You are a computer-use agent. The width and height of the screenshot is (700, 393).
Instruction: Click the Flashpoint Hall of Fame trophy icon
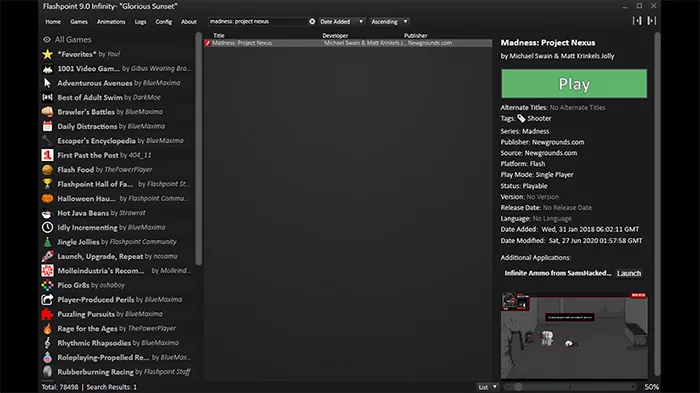pos(47,184)
